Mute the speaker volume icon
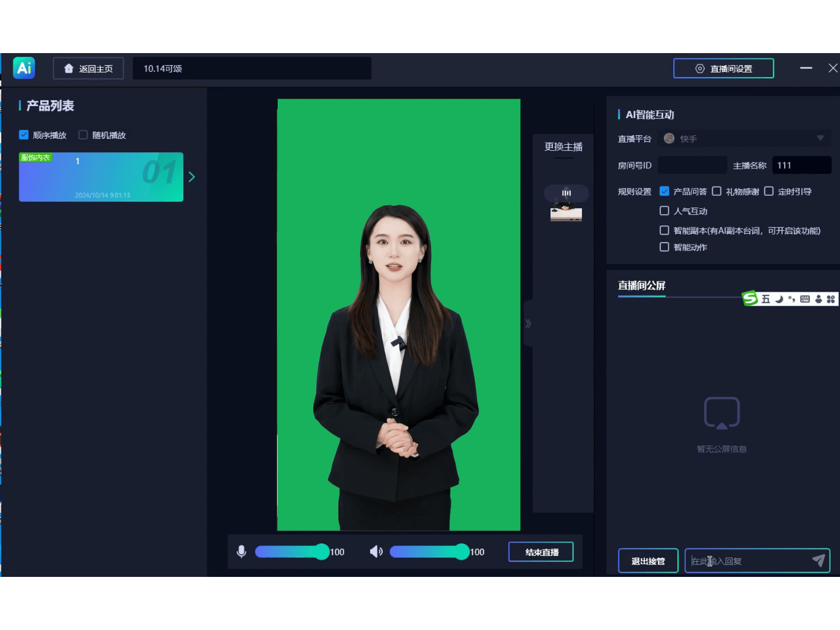The image size is (840, 630). pos(376,552)
